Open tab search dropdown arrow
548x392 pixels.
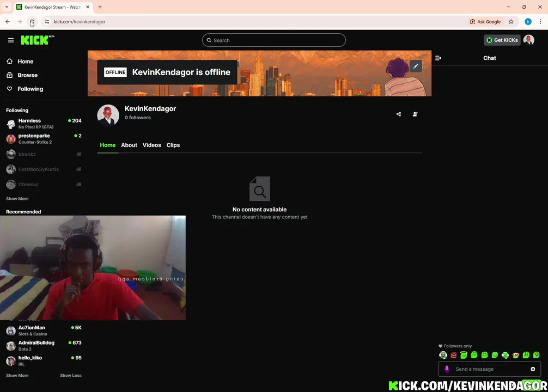(7, 7)
